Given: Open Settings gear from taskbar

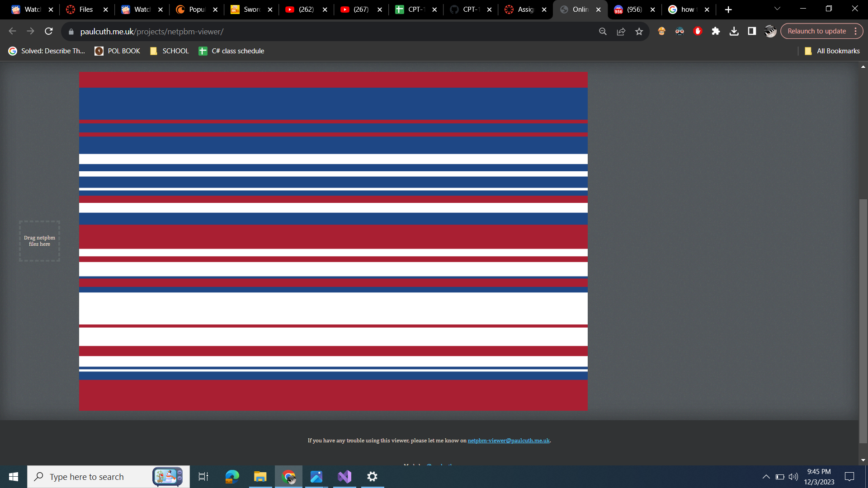Looking at the screenshot, I should pyautogui.click(x=373, y=477).
